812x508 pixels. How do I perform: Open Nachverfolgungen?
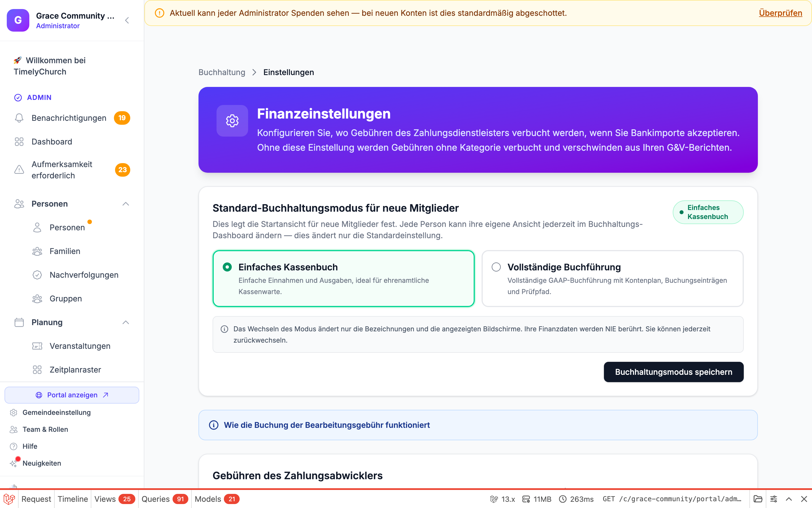click(x=84, y=275)
